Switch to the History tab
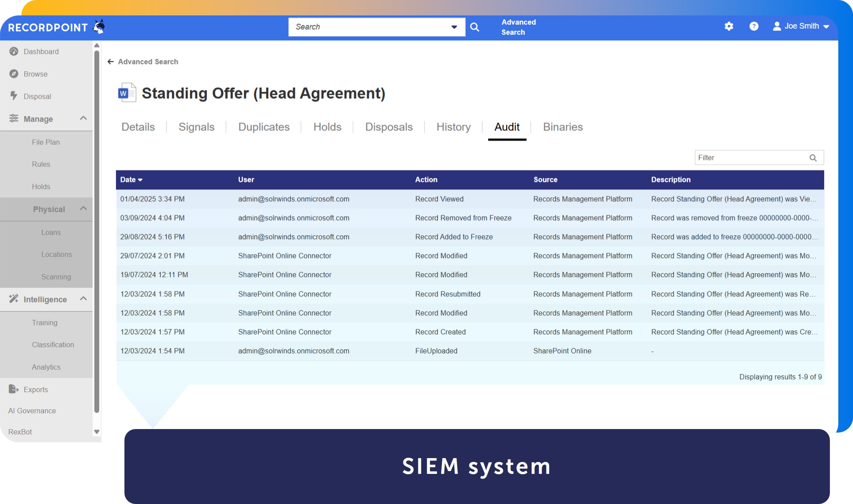Image resolution: width=853 pixels, height=504 pixels. point(453,127)
